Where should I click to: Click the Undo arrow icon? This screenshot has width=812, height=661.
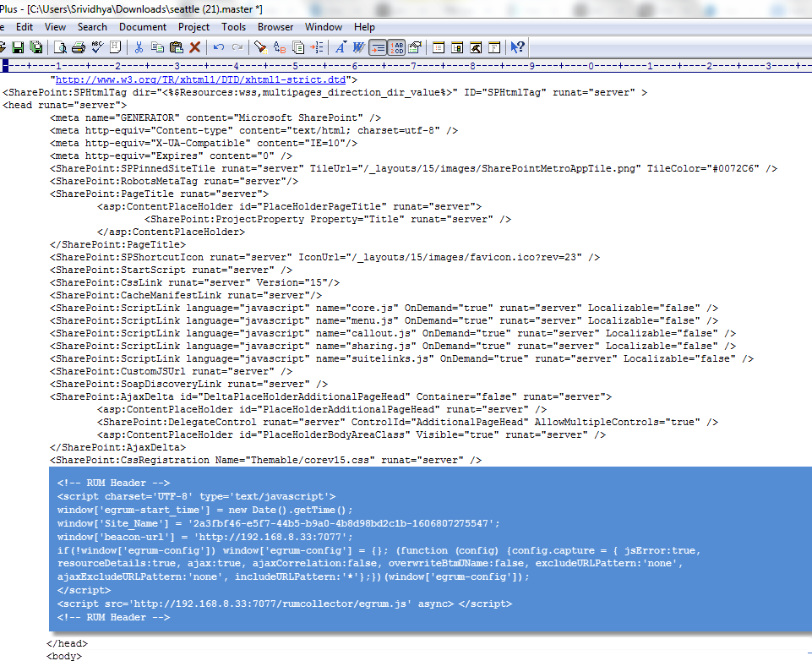[x=219, y=47]
